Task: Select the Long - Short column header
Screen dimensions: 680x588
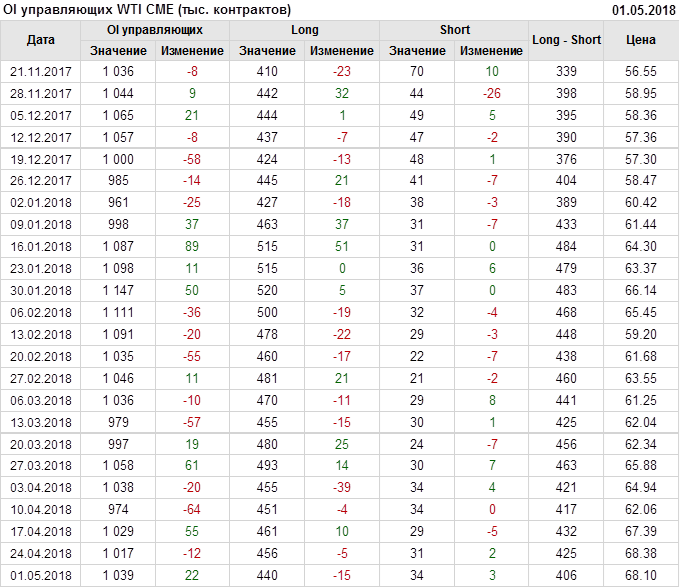Action: pos(567,40)
